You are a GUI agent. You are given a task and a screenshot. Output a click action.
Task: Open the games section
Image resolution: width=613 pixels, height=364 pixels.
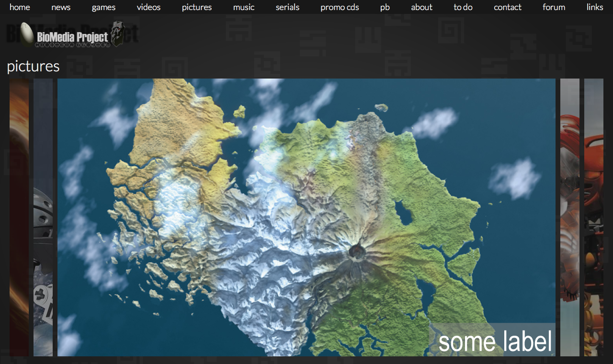tap(103, 7)
